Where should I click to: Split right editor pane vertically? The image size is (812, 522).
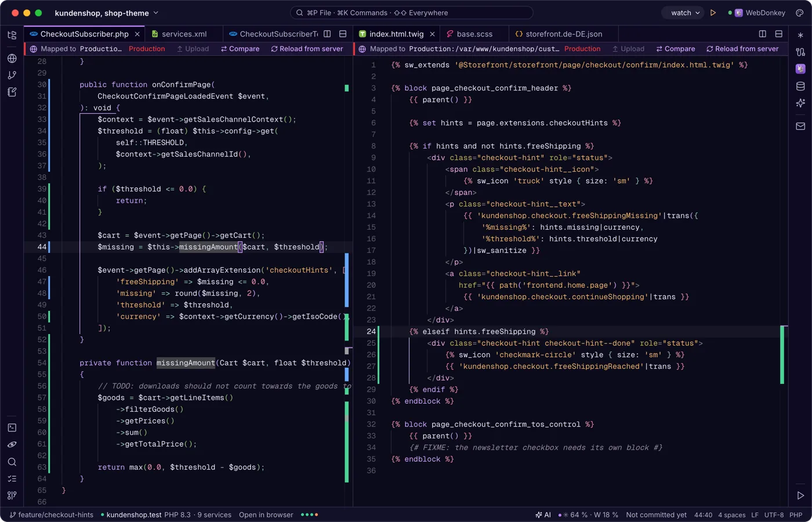(763, 34)
